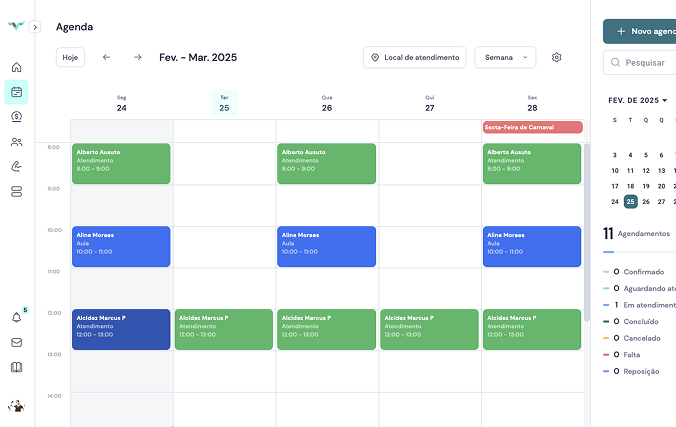Open Sexta-Feira de Carnaval event
The height and width of the screenshot is (427, 676).
(532, 127)
